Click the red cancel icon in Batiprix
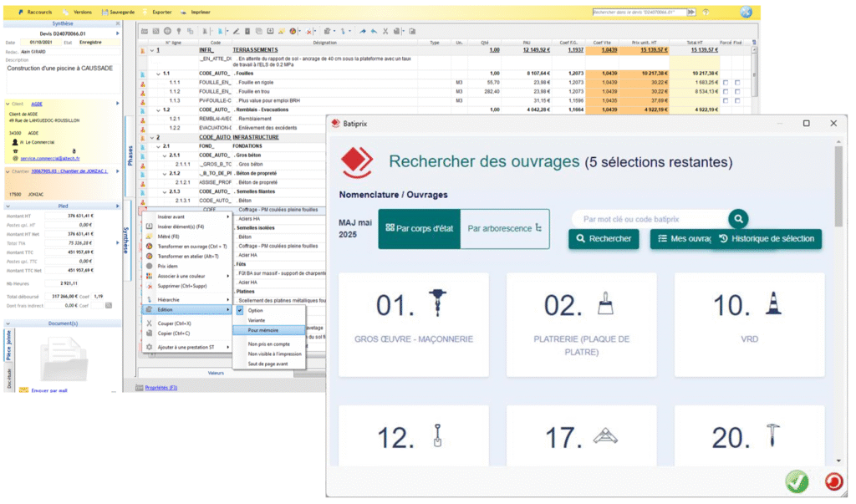Screen dimensions: 856x504 point(833,482)
